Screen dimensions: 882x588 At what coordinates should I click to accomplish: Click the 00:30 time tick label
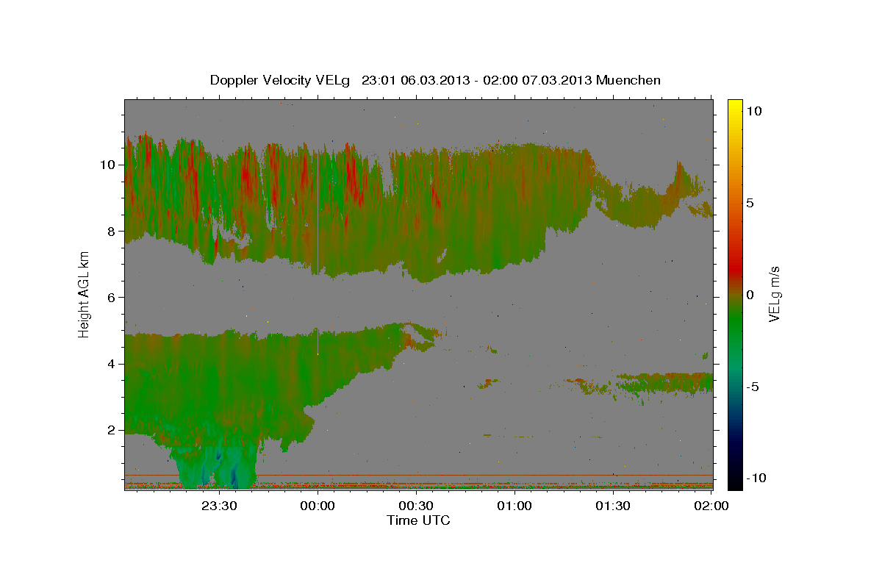416,506
